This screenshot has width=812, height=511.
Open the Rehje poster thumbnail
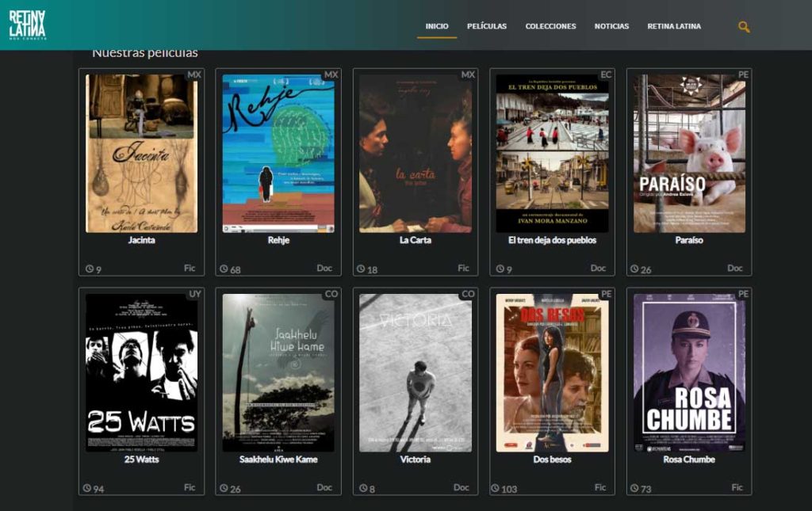278,153
